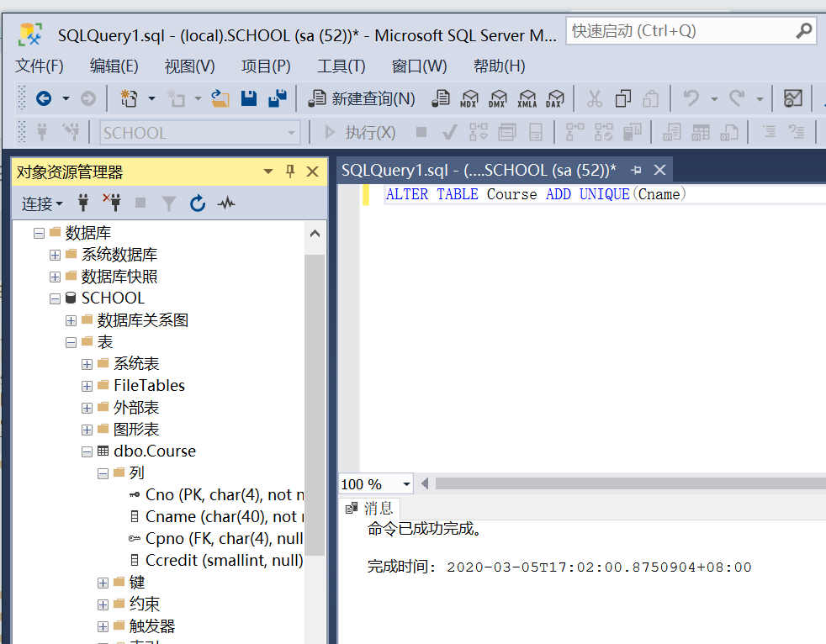
Task: Click the Disconnect icon in Object Explorer
Action: (x=112, y=203)
